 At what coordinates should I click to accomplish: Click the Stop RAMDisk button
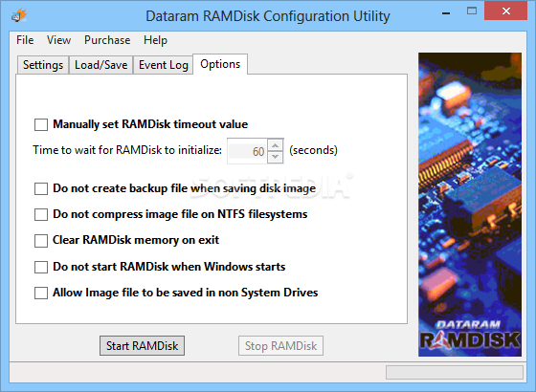(281, 345)
